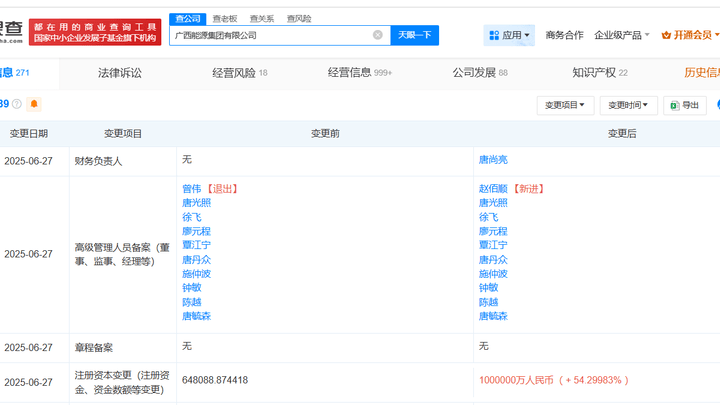Open 廖元程 link in 变更前 column
The image size is (720, 405).
(x=196, y=231)
